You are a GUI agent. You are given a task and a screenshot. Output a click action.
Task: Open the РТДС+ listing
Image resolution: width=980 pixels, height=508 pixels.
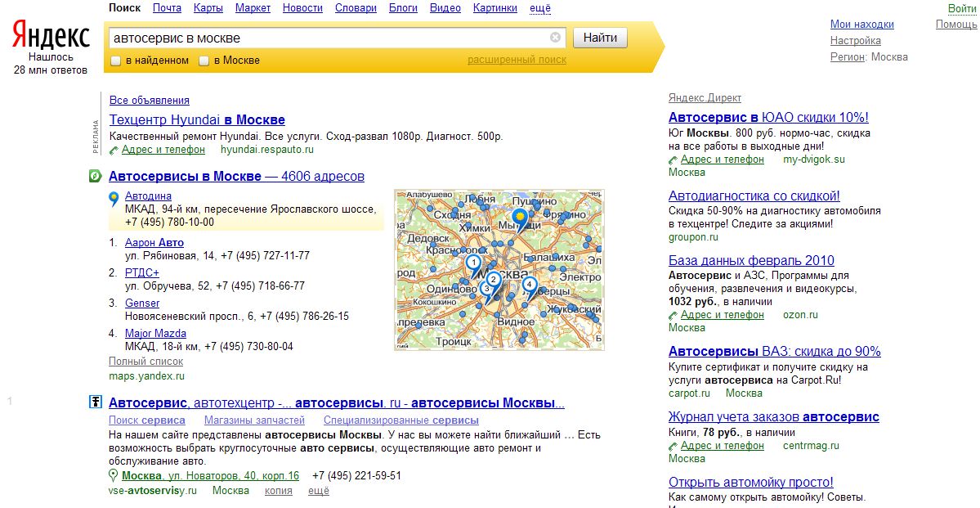click(142, 272)
